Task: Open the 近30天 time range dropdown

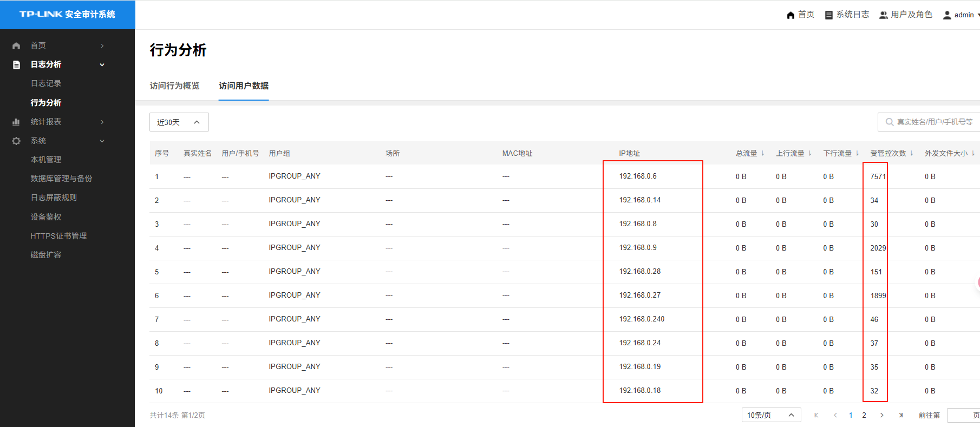Action: [x=179, y=122]
